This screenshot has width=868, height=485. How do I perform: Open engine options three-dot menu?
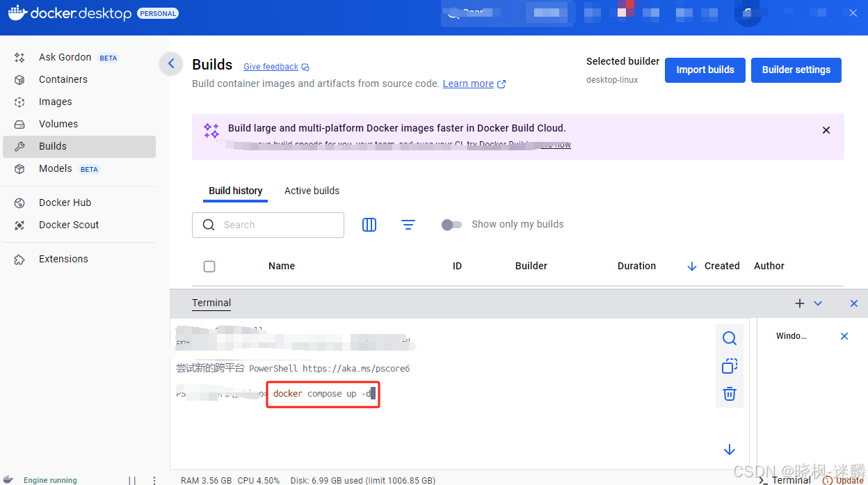154,480
